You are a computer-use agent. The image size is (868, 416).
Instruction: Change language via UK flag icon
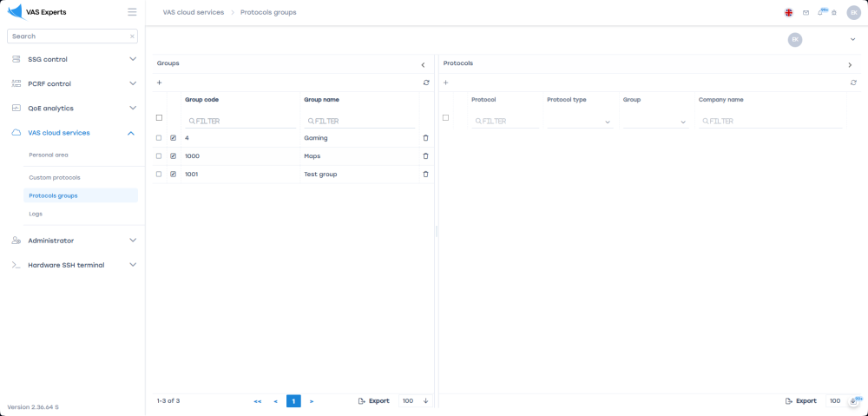[x=788, y=13]
